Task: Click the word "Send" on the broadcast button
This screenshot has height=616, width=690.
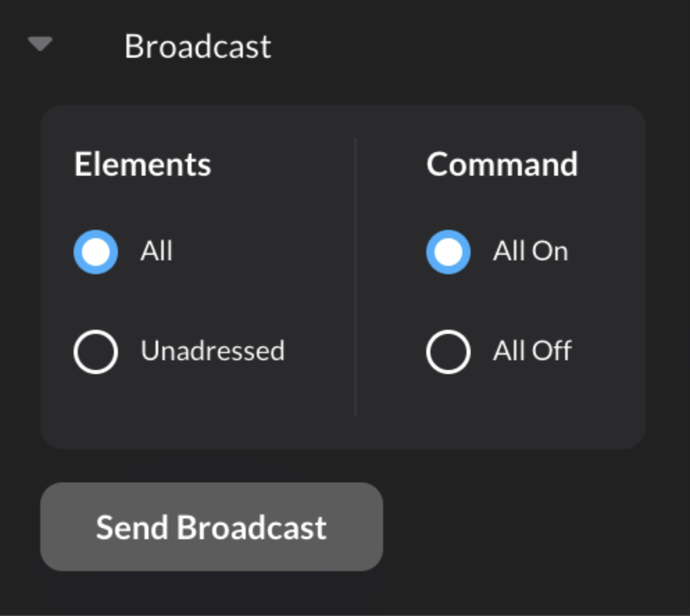Action: [132, 527]
